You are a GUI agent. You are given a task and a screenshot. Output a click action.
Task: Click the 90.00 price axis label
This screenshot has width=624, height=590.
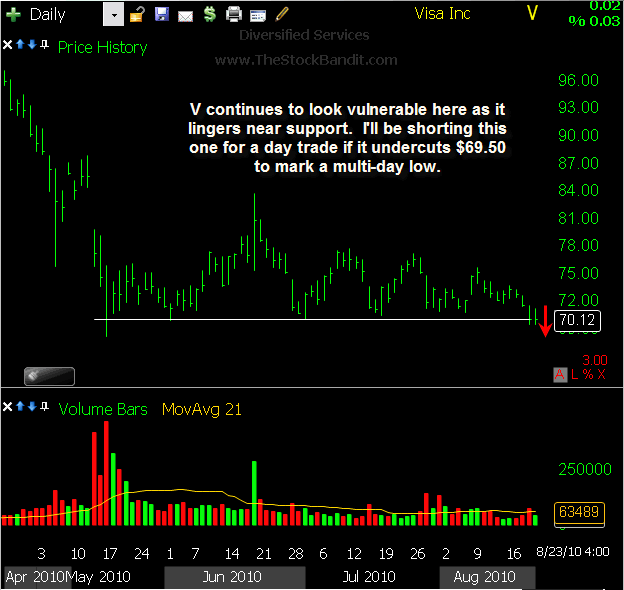click(578, 136)
